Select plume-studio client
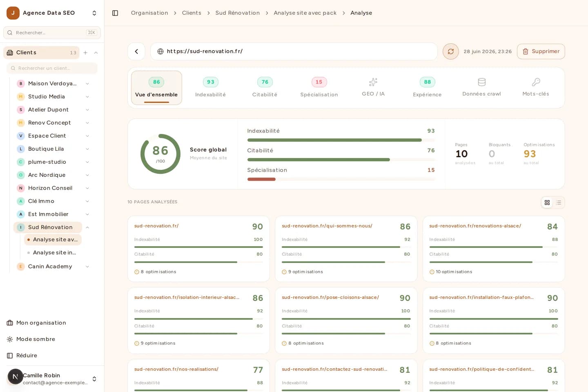This screenshot has height=392, width=588. (47, 162)
